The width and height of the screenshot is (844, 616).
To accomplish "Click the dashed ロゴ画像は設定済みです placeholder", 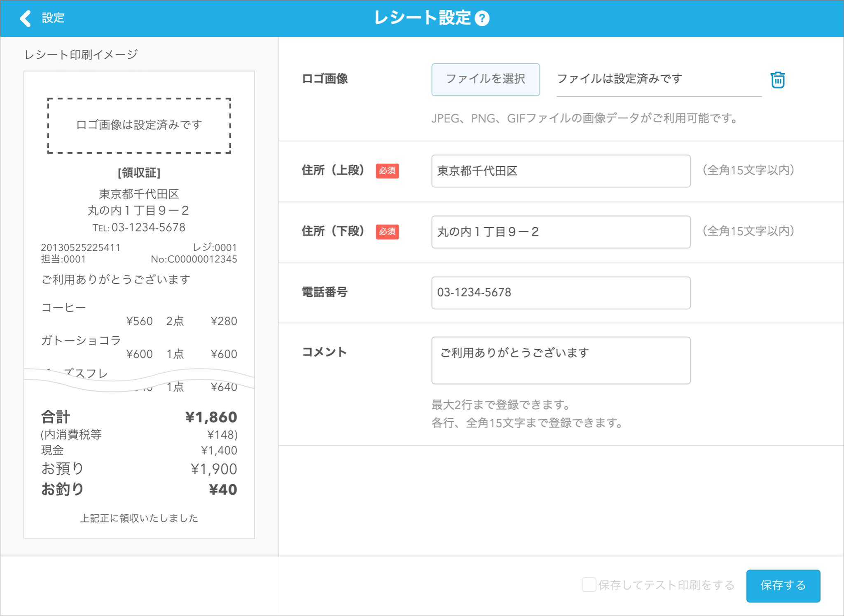I will 139,125.
